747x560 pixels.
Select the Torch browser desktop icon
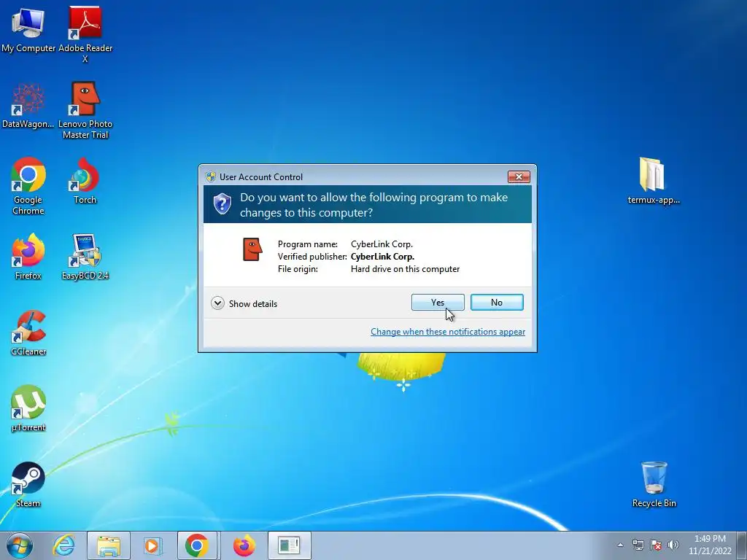pyautogui.click(x=85, y=181)
